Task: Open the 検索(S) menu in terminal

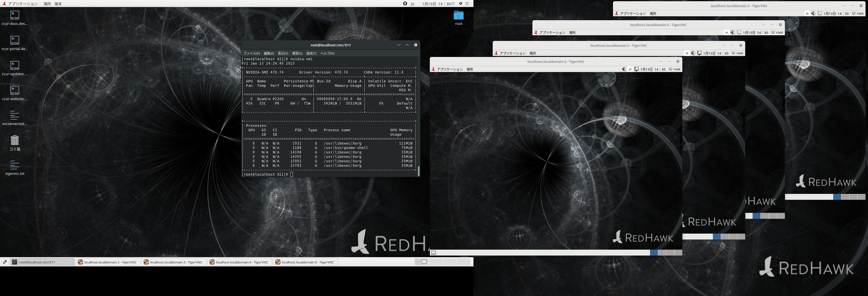Action: click(297, 53)
